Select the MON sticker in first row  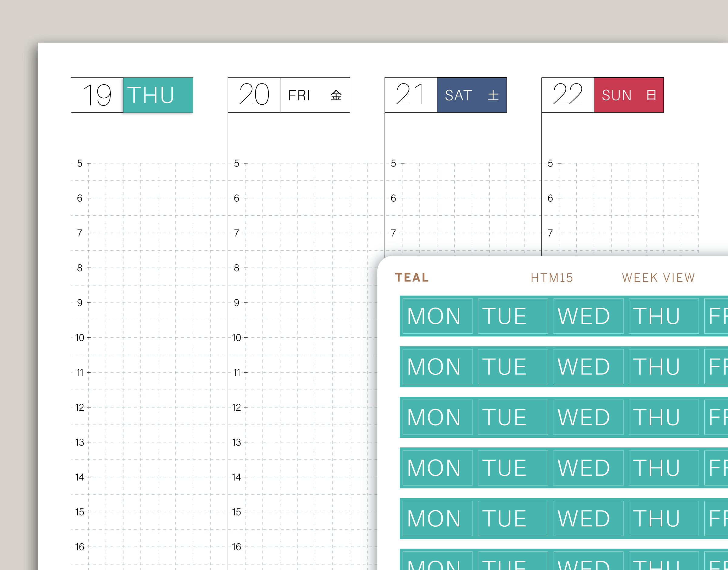437,316
